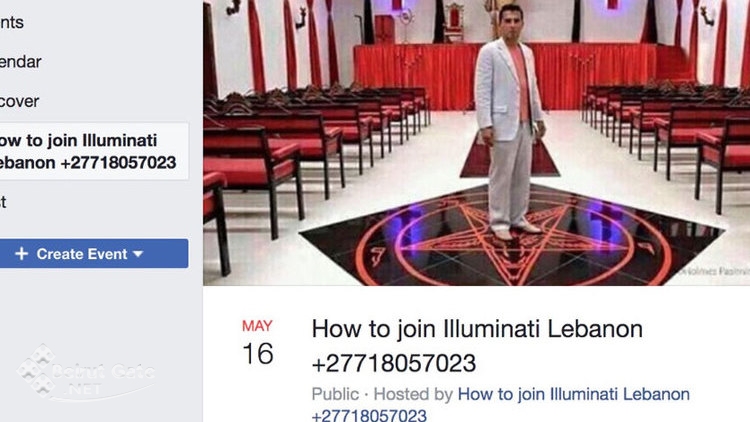
Task: Click the Beirut Gate dice logo watermark
Action: 36,370
